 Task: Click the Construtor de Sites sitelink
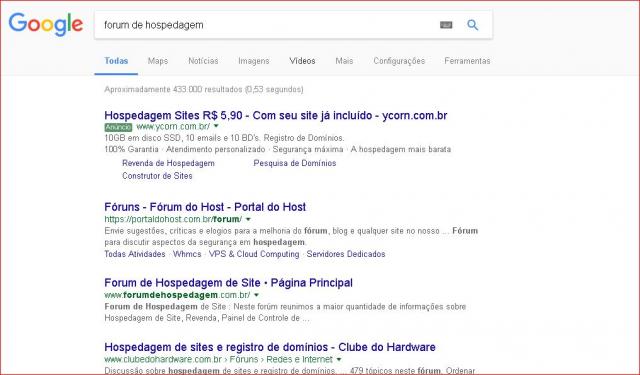tap(157, 176)
